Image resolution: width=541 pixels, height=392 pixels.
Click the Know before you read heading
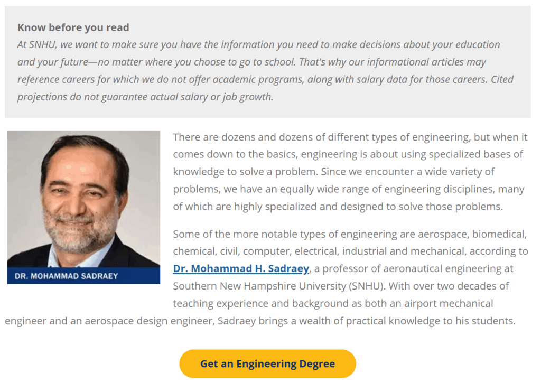click(x=73, y=27)
